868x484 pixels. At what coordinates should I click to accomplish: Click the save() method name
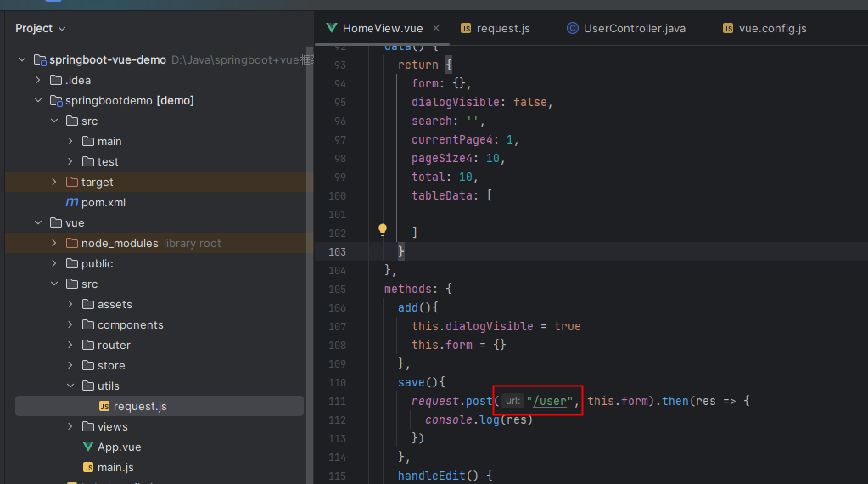[x=412, y=382]
